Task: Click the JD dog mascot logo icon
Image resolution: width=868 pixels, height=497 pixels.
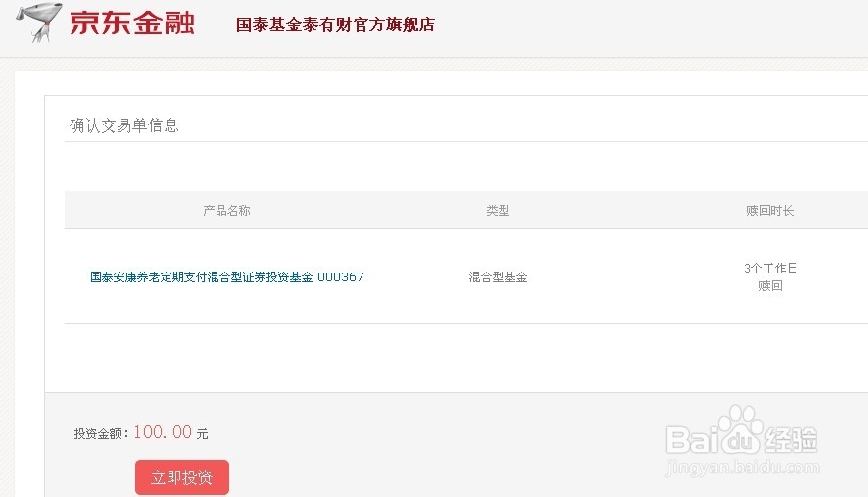Action: pos(39,23)
